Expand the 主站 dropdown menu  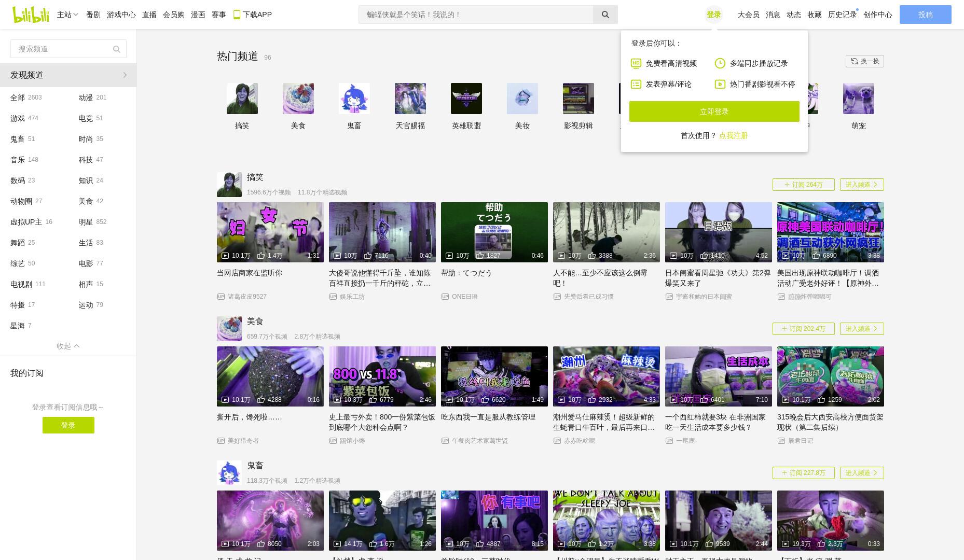(67, 15)
